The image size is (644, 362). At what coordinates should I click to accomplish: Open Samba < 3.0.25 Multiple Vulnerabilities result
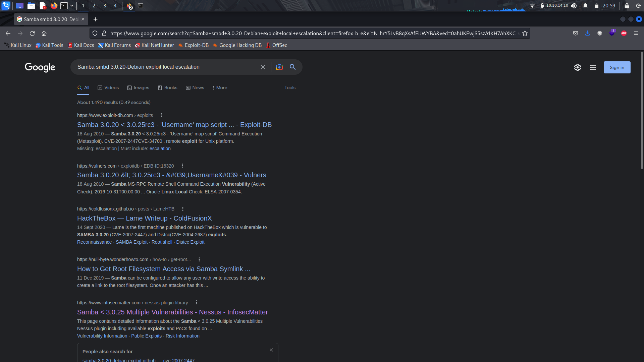pos(172,312)
